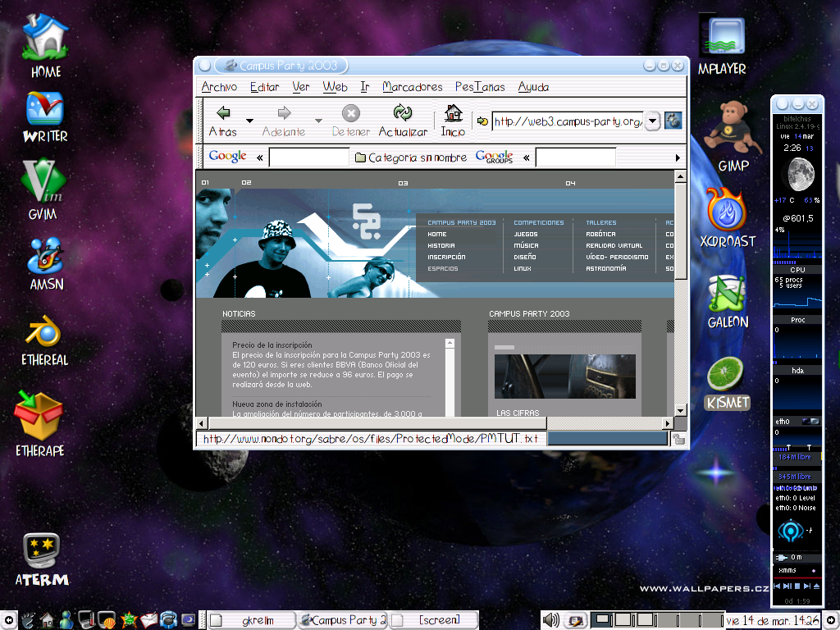Screen dimensions: 840x630
Task: Collapse the Google search field chevron
Action: [260, 157]
